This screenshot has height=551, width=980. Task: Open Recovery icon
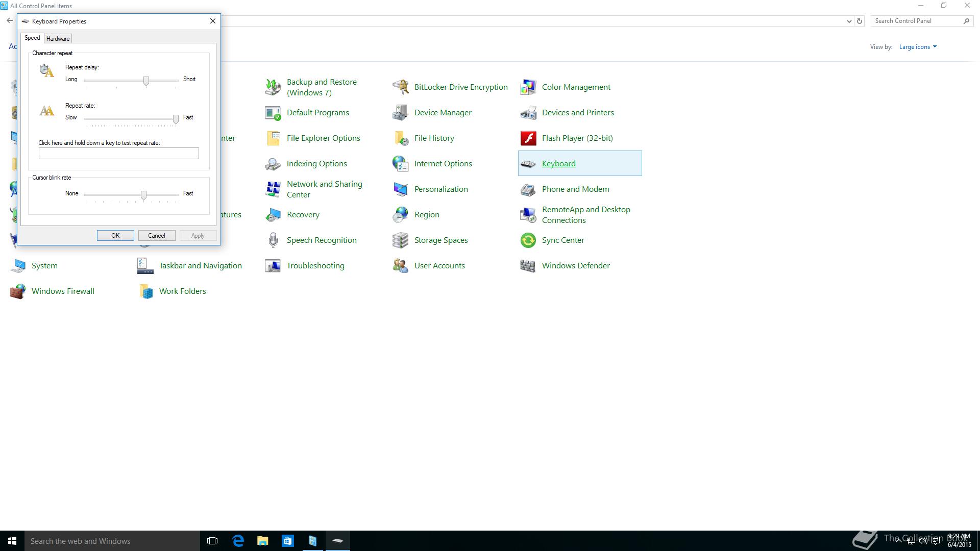pyautogui.click(x=273, y=215)
